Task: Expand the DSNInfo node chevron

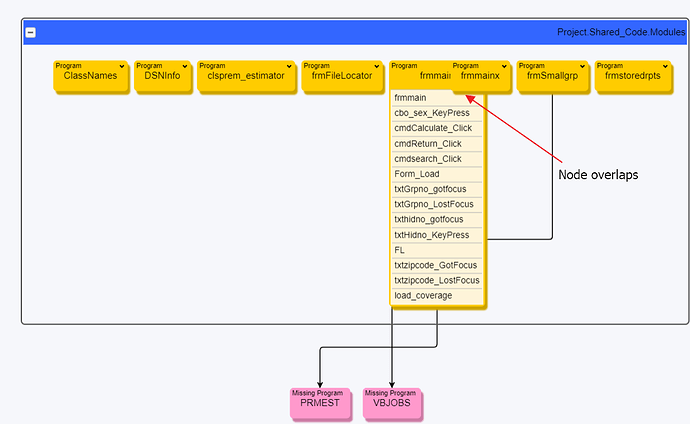Action: [184, 66]
